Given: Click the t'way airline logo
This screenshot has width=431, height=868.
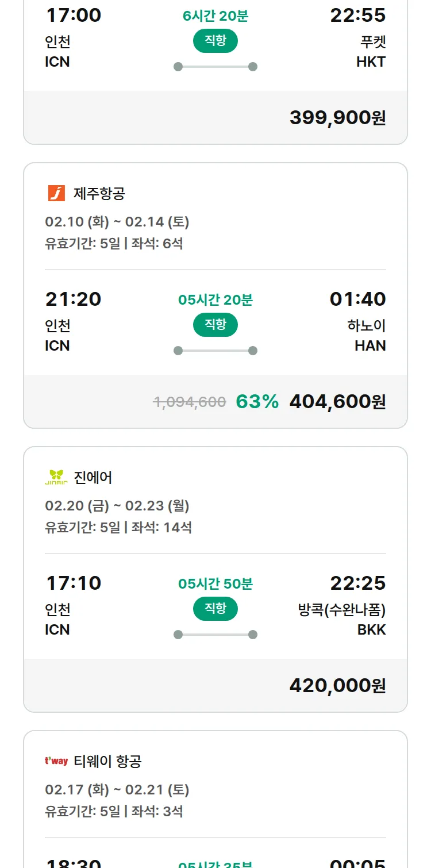Looking at the screenshot, I should (56, 761).
